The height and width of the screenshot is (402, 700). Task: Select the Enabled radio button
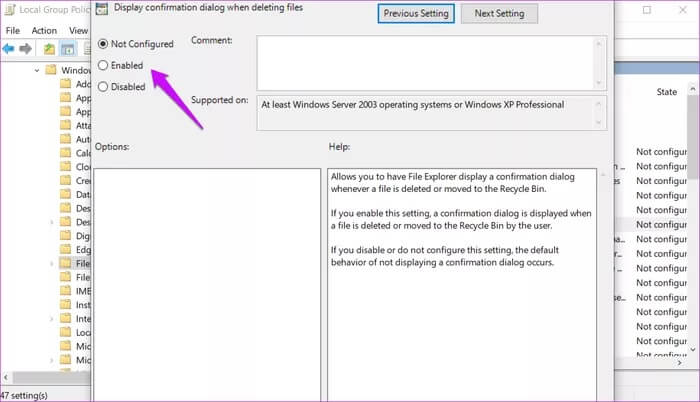(103, 65)
